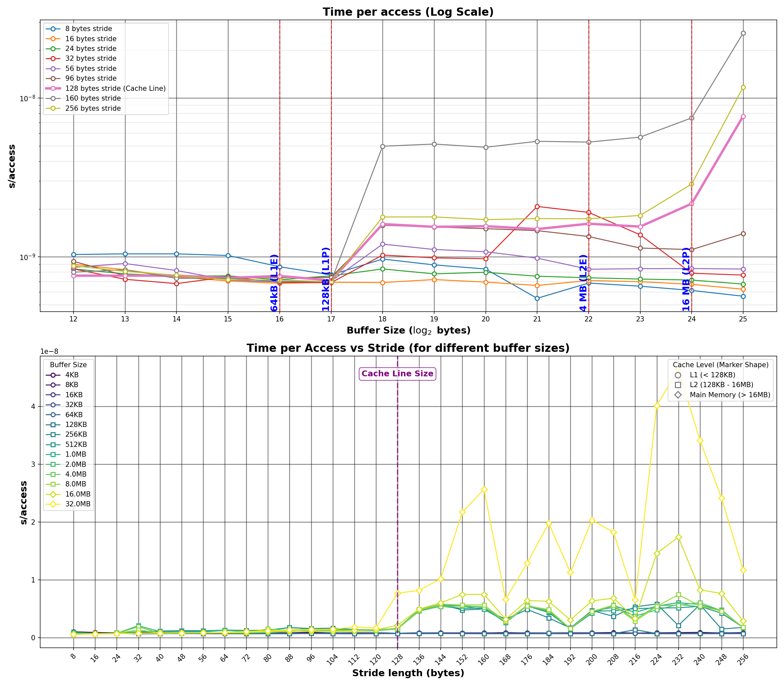Click the Stride length (bytes) axis label

click(x=408, y=673)
